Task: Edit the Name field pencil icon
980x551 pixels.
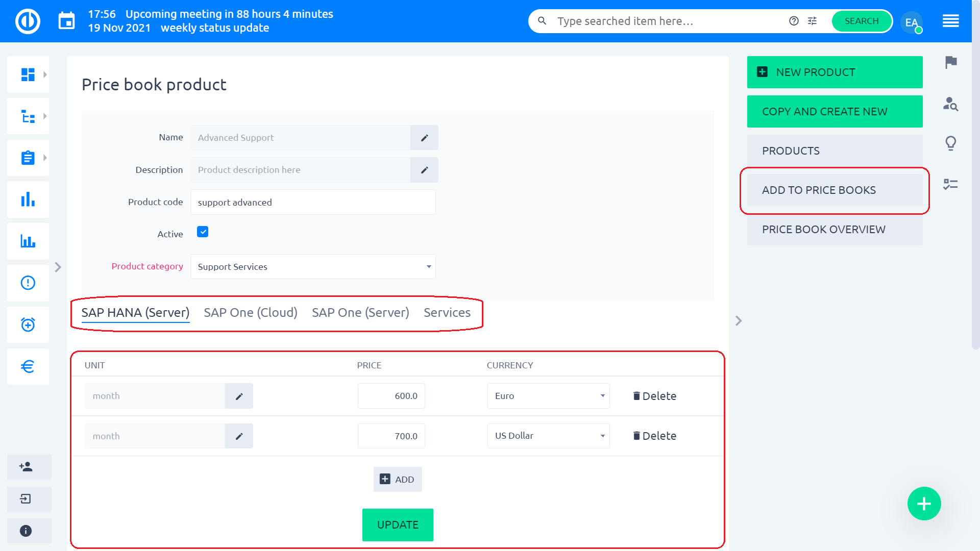Action: [424, 138]
